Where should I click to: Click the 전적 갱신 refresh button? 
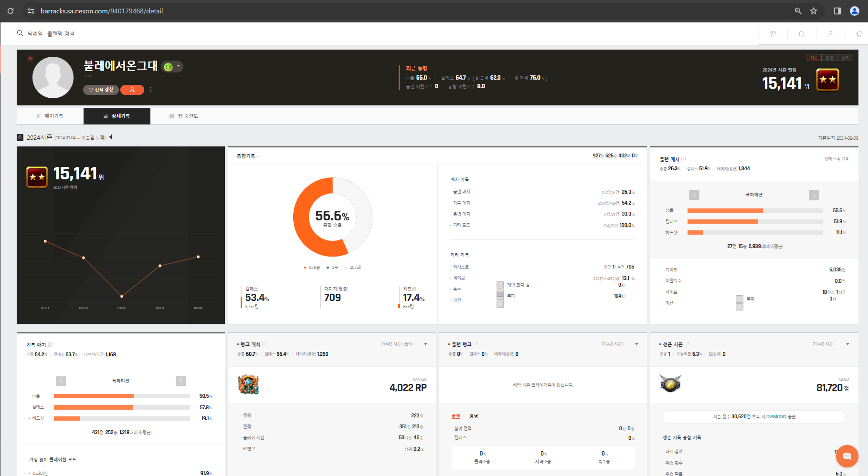(x=101, y=90)
